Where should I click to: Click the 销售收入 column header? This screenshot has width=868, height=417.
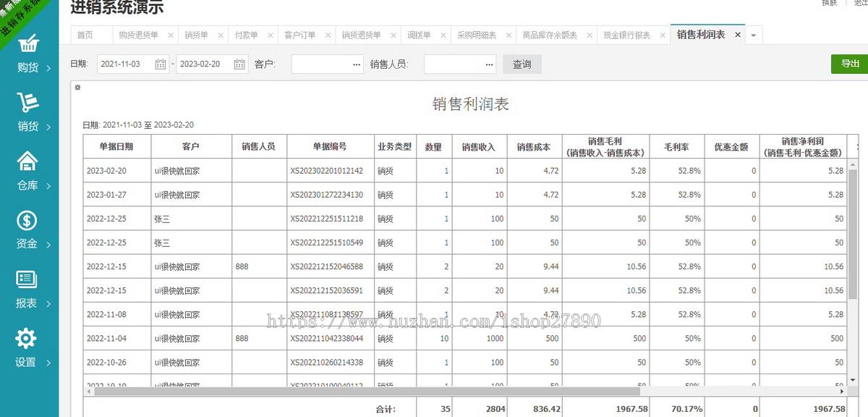point(480,146)
